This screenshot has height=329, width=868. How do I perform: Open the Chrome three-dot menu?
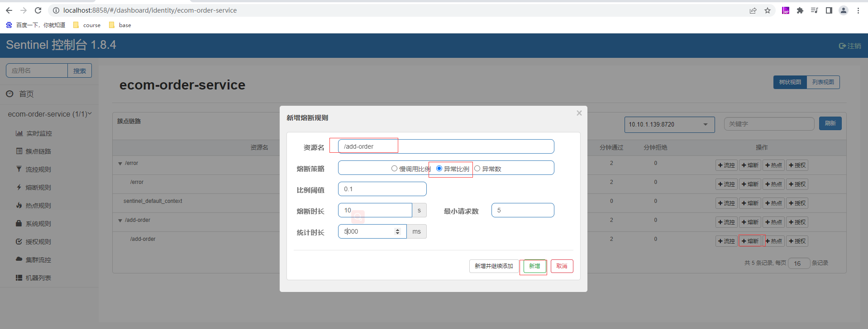point(858,10)
